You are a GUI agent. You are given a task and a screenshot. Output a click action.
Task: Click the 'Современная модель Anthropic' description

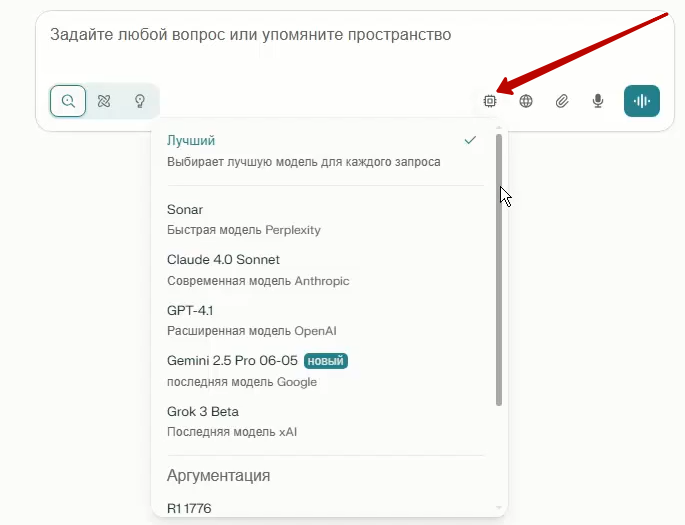[x=258, y=280]
